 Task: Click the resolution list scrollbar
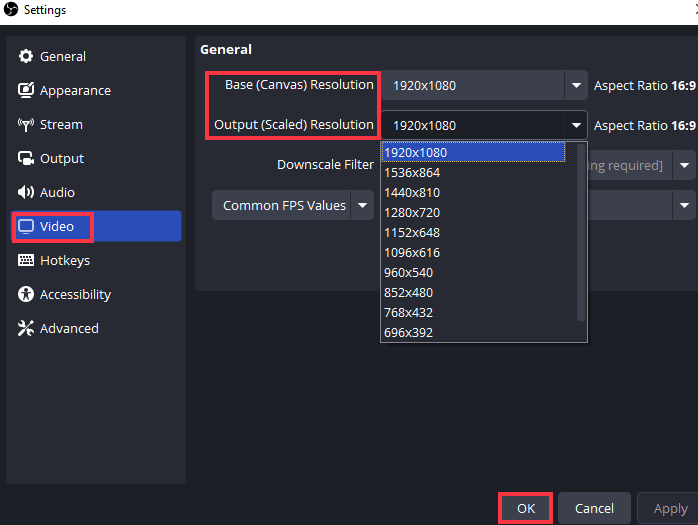pyautogui.click(x=582, y=230)
